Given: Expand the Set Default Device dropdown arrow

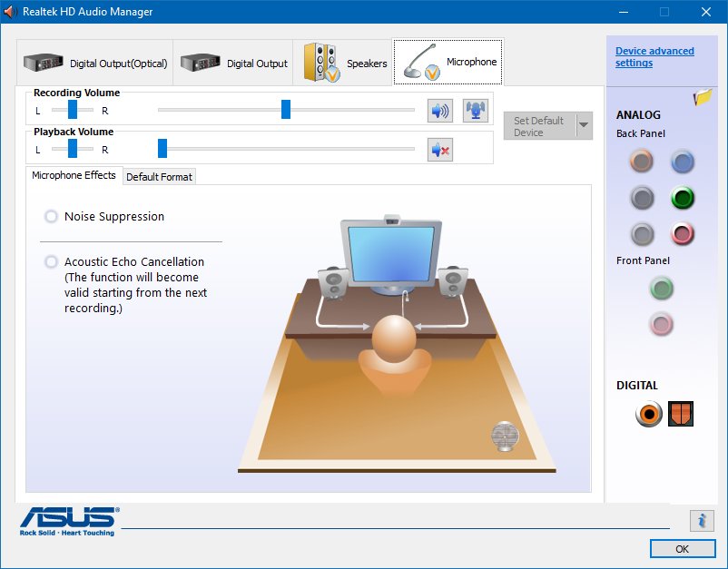Looking at the screenshot, I should click(582, 125).
